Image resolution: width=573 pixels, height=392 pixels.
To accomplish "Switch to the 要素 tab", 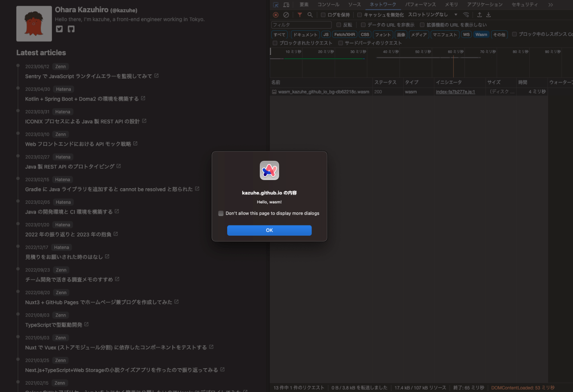I will 304,5.
